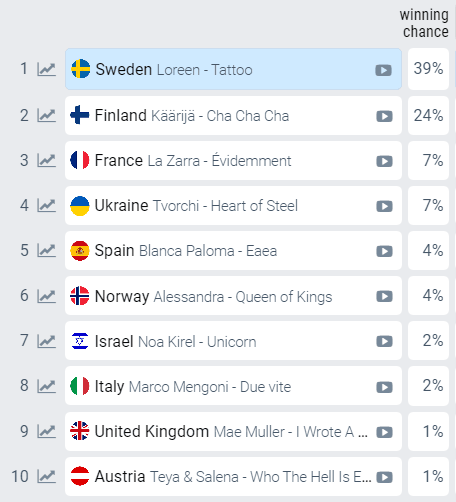Play Finland's Cha Cha Cha video

click(384, 116)
